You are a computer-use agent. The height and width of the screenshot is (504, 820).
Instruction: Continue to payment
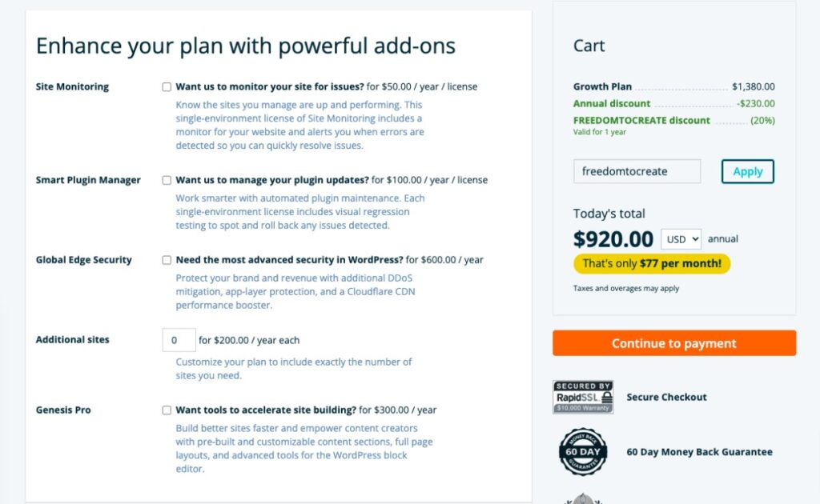(674, 343)
